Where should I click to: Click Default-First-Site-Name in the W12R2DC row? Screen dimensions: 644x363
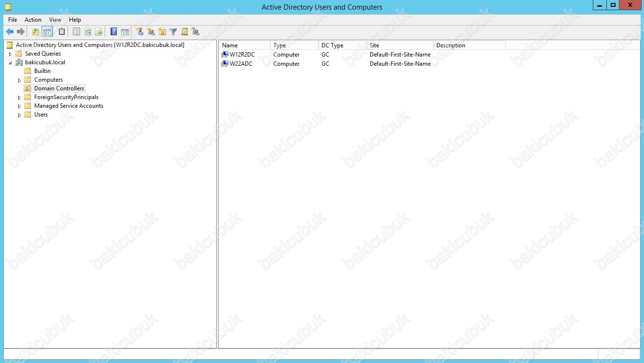tap(400, 55)
